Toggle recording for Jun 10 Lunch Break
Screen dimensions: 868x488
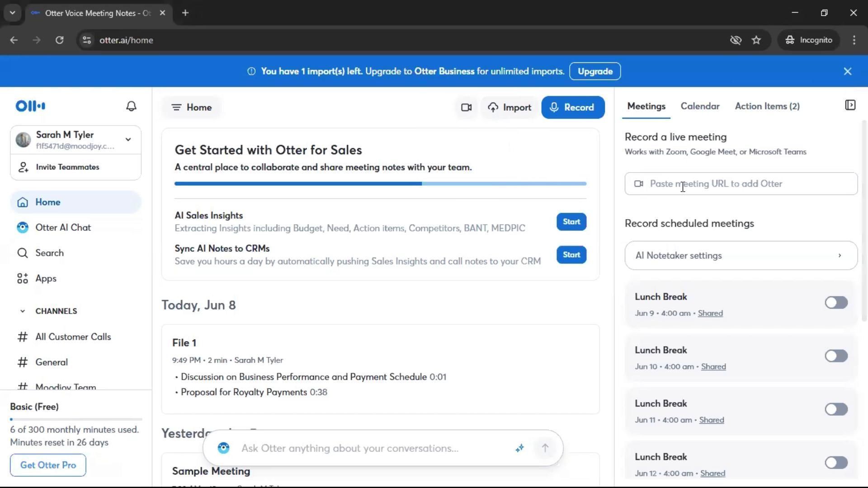pos(835,356)
